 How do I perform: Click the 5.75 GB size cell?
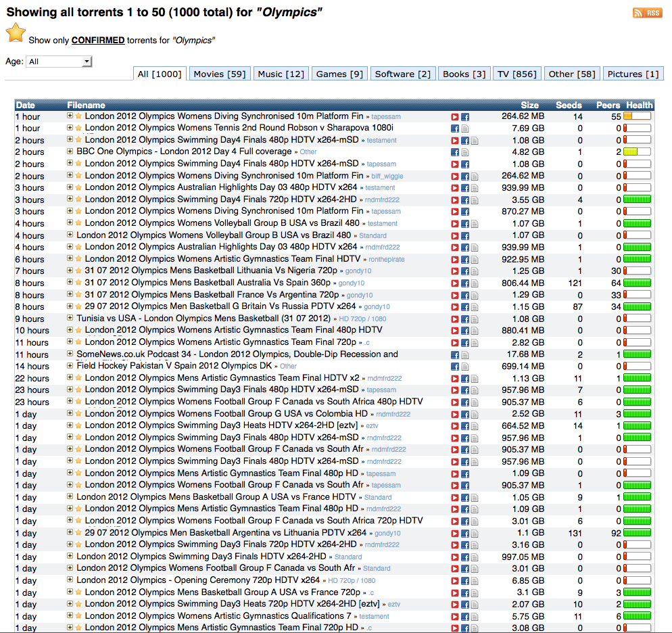point(528,616)
